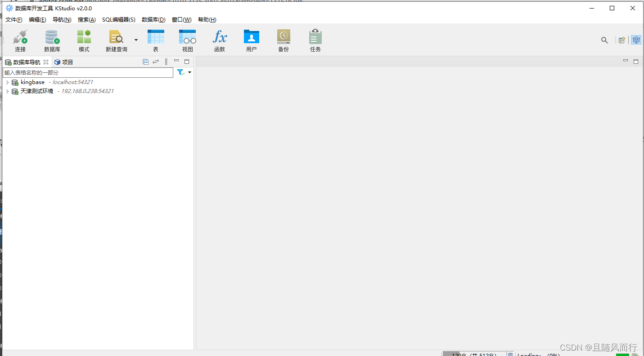
Task: Maximize the editor area panel
Action: coord(636,62)
